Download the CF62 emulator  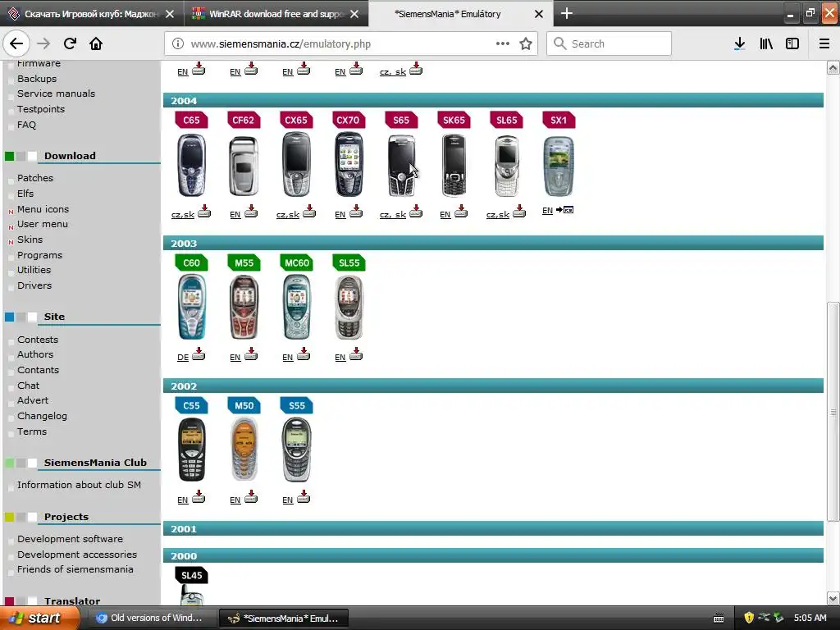point(251,211)
